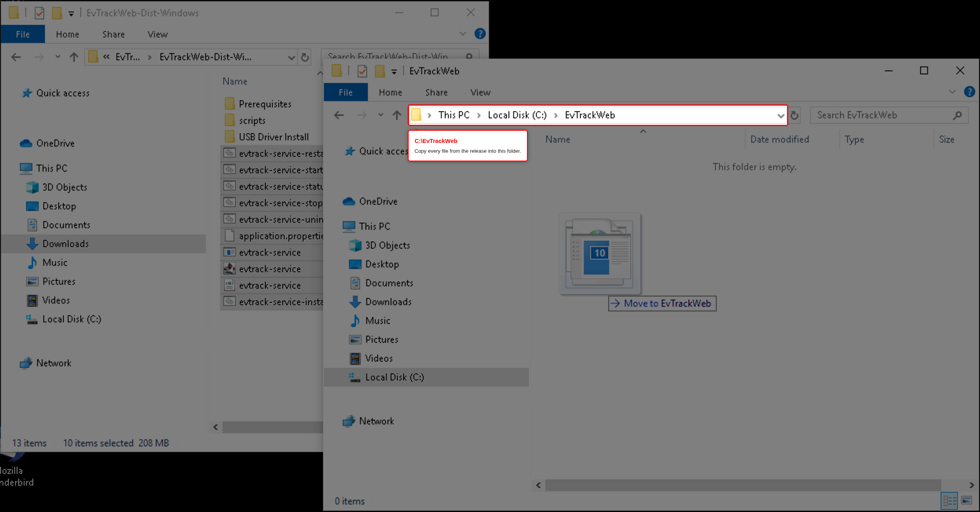Click refresh icon in EvTrackWeb window
The width and height of the screenshot is (980, 512).
click(795, 115)
